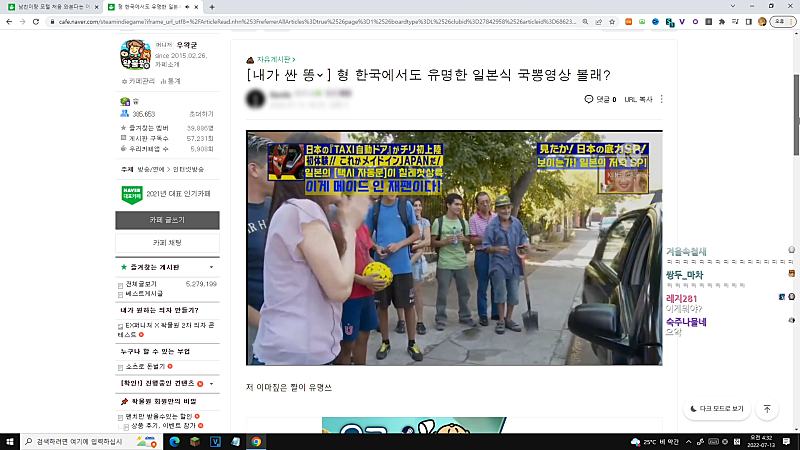The image size is (800, 450).
Task: Open the Windows notification center icon
Action: tap(787, 441)
